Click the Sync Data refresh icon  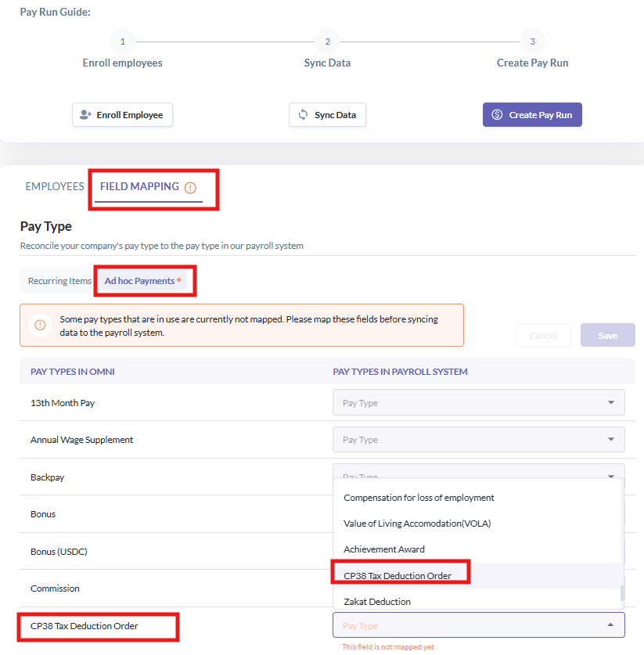tap(303, 114)
